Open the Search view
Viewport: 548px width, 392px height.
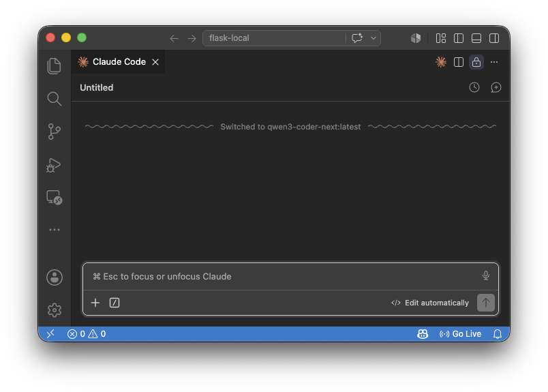[x=54, y=99]
